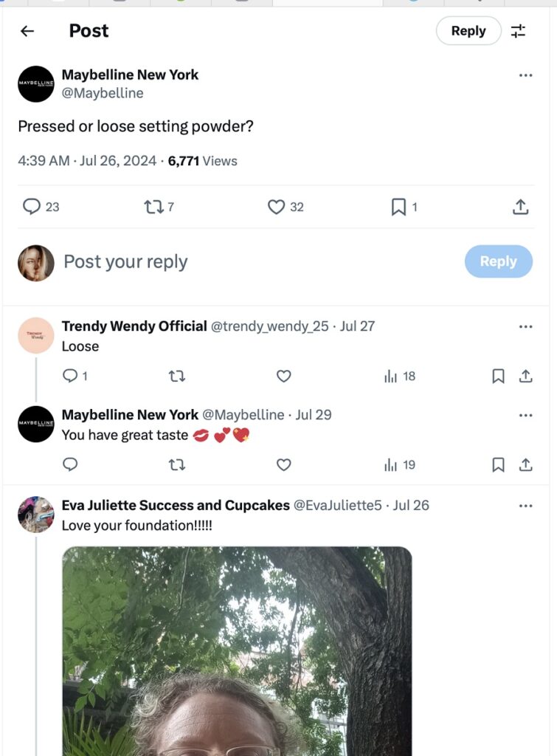
Task: Open more menu for Trendy Wendy's reply
Action: point(525,326)
